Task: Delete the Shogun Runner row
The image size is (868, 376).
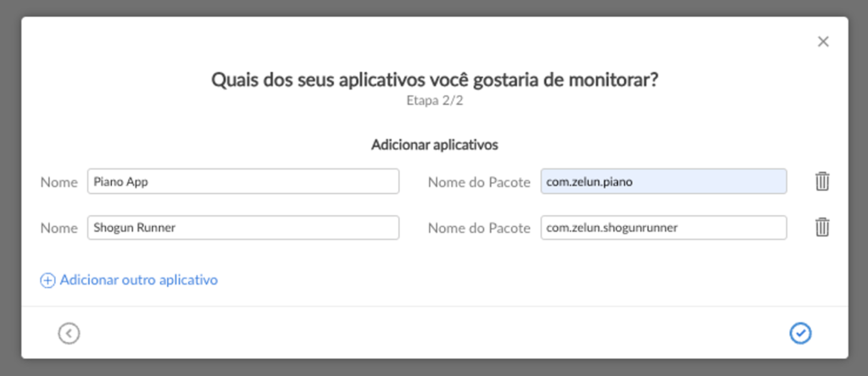Action: tap(821, 227)
